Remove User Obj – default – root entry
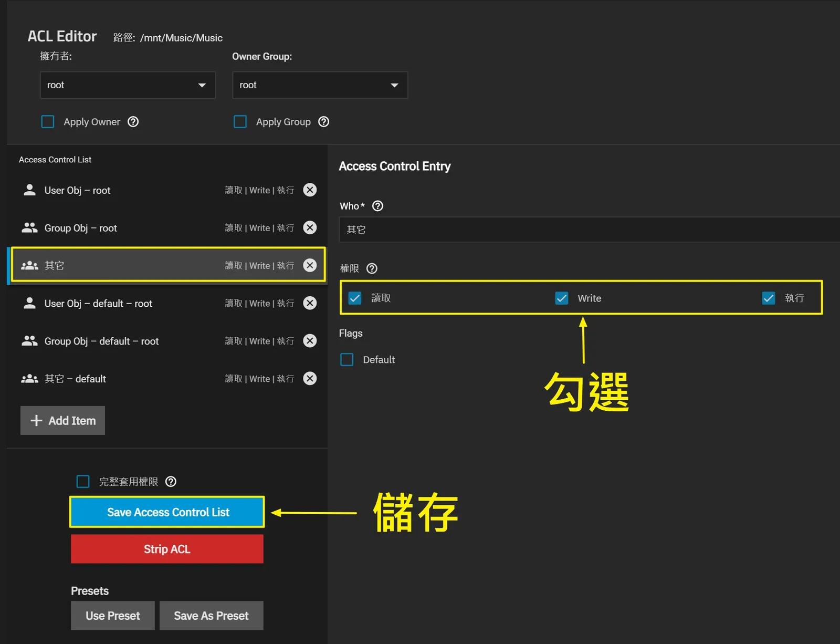Image resolution: width=840 pixels, height=644 pixels. click(310, 303)
